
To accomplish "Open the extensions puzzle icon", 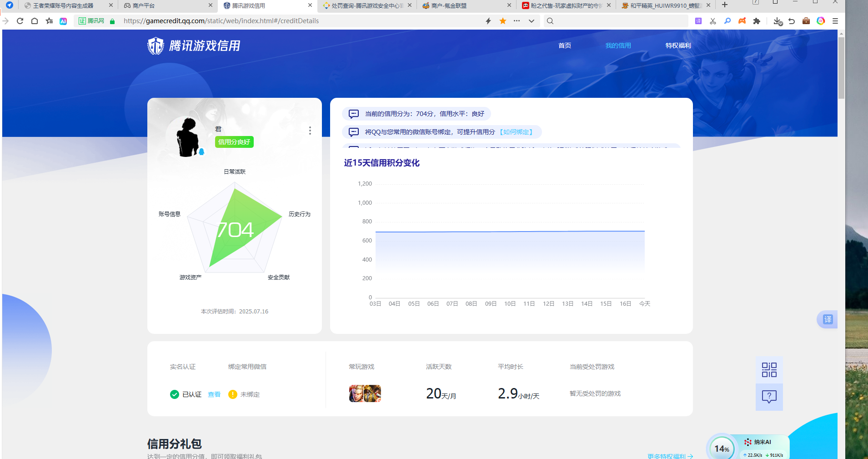I will 757,21.
